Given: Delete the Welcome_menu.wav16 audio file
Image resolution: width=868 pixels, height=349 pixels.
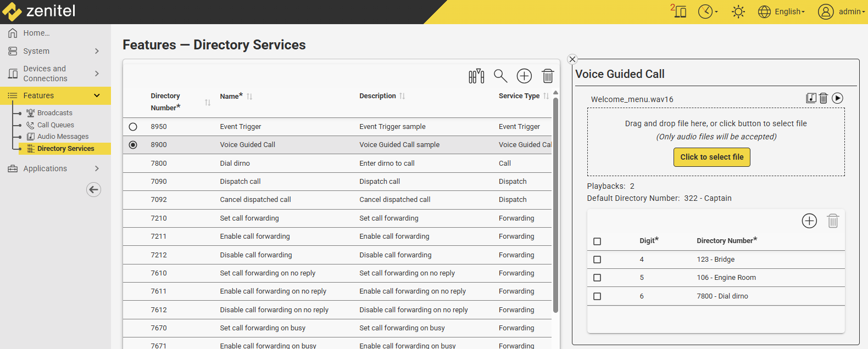Looking at the screenshot, I should pyautogui.click(x=823, y=98).
